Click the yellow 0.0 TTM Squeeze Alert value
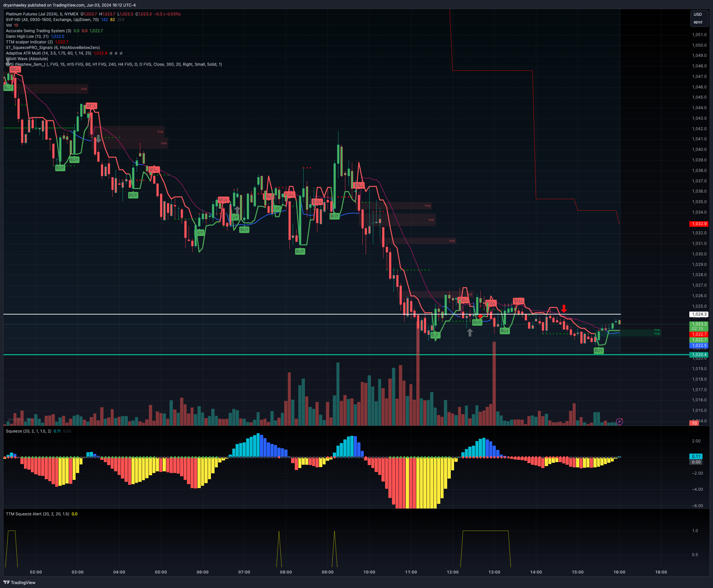 click(x=75, y=514)
